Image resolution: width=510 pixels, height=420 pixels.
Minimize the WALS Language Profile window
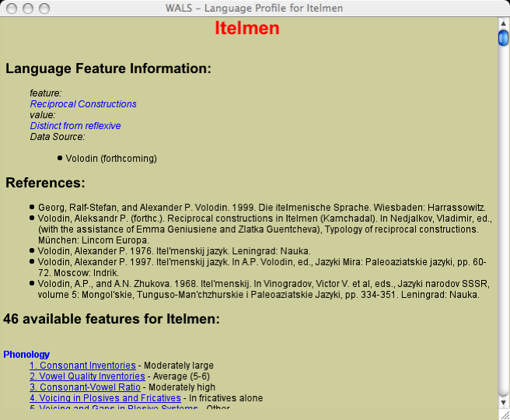click(x=27, y=9)
